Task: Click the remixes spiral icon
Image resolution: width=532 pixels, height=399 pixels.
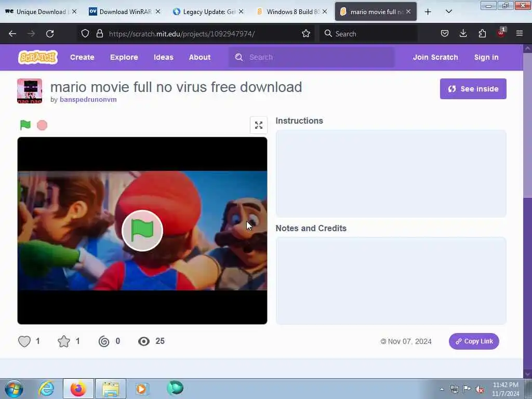Action: click(104, 341)
